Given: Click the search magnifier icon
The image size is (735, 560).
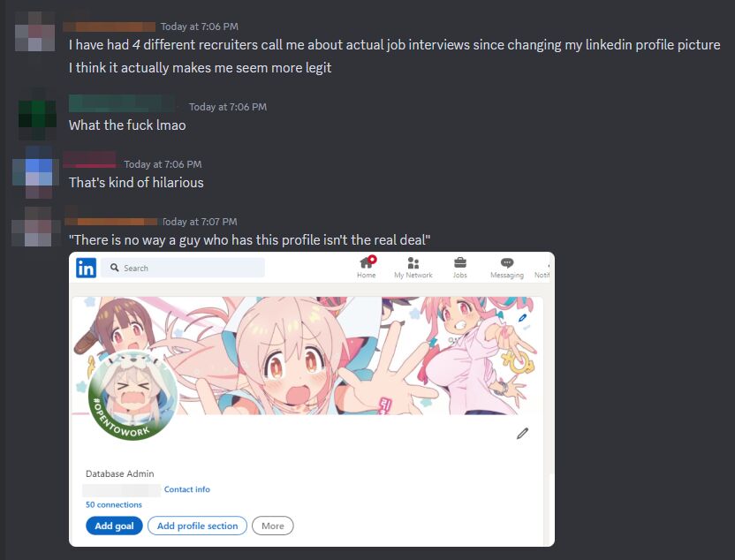Looking at the screenshot, I should tap(114, 268).
